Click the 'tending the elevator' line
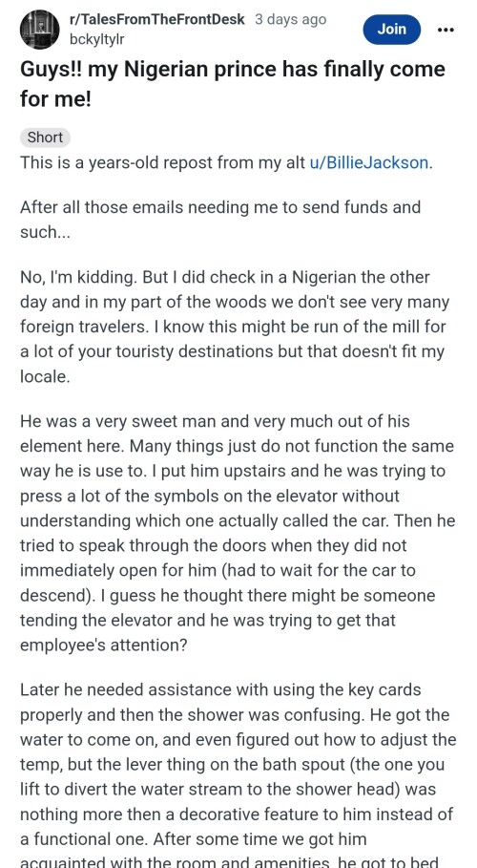This screenshot has width=477, height=868. tap(208, 620)
